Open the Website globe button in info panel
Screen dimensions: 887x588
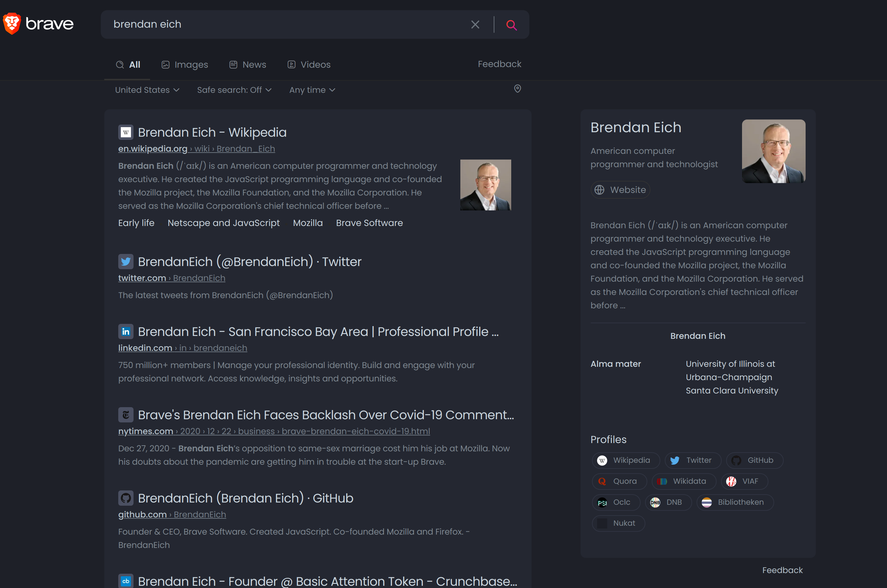tap(620, 190)
